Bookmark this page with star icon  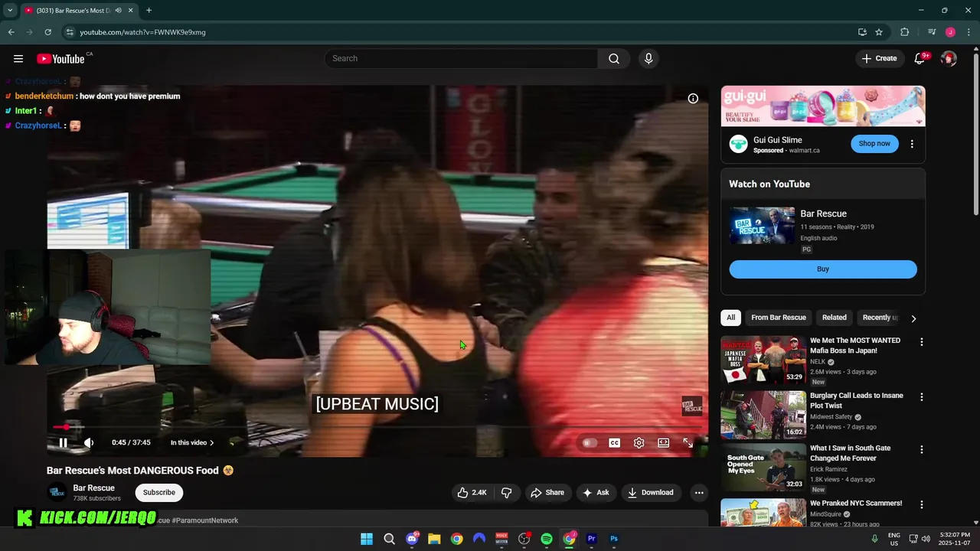click(879, 32)
